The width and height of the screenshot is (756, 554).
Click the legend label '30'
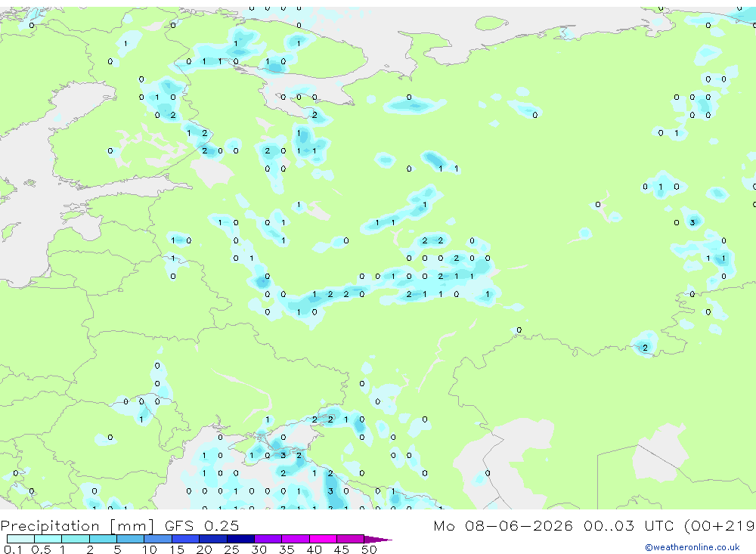[x=259, y=549]
